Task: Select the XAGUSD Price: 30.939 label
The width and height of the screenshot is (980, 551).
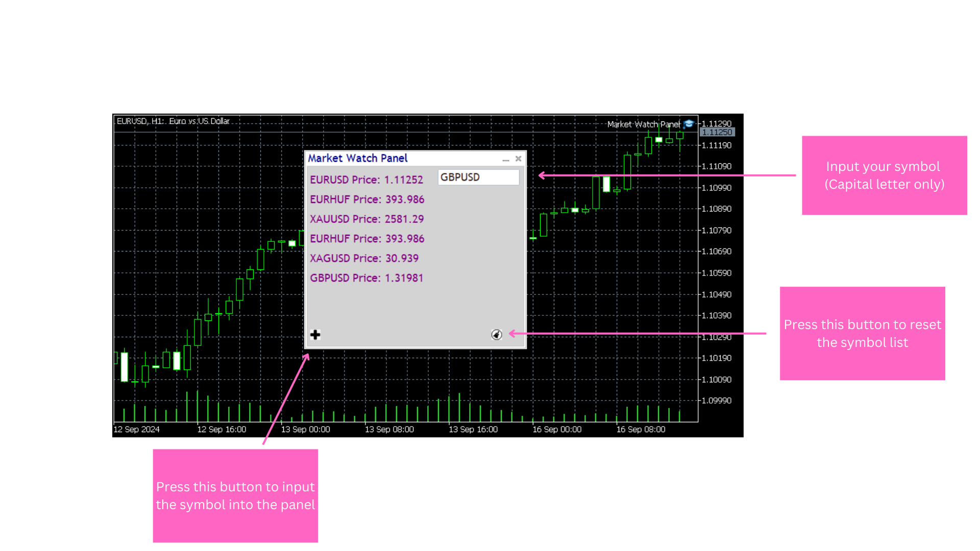Action: (364, 258)
